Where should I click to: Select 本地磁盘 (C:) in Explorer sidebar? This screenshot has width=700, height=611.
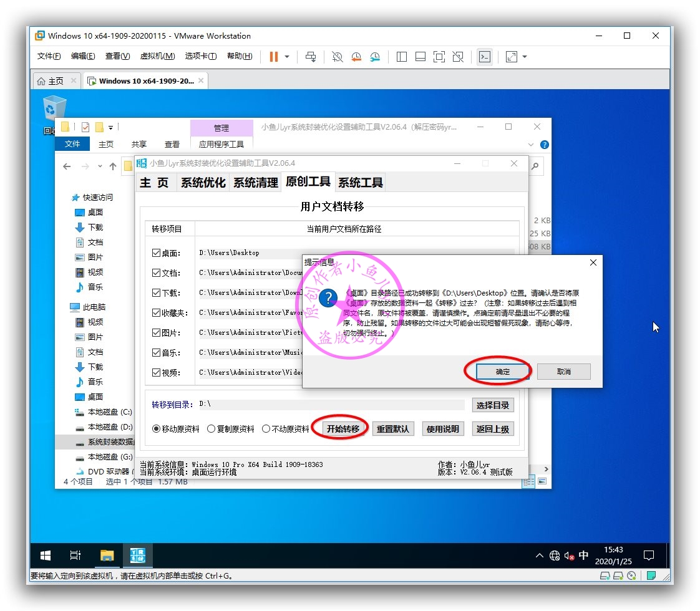pyautogui.click(x=104, y=411)
